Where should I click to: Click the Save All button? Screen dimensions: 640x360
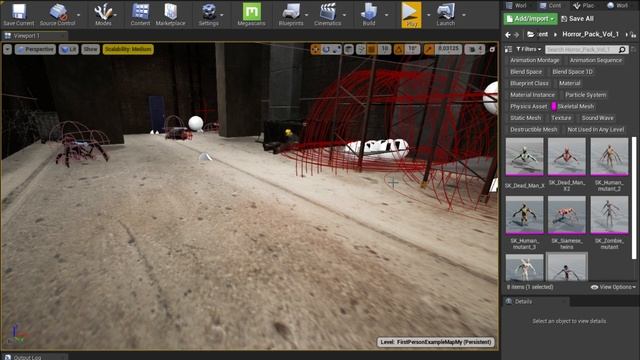coord(577,19)
